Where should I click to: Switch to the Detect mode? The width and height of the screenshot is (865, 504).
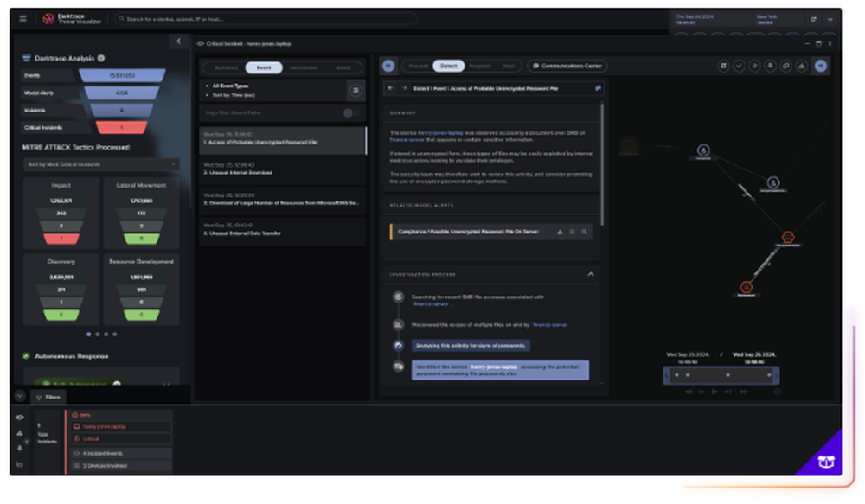point(448,66)
